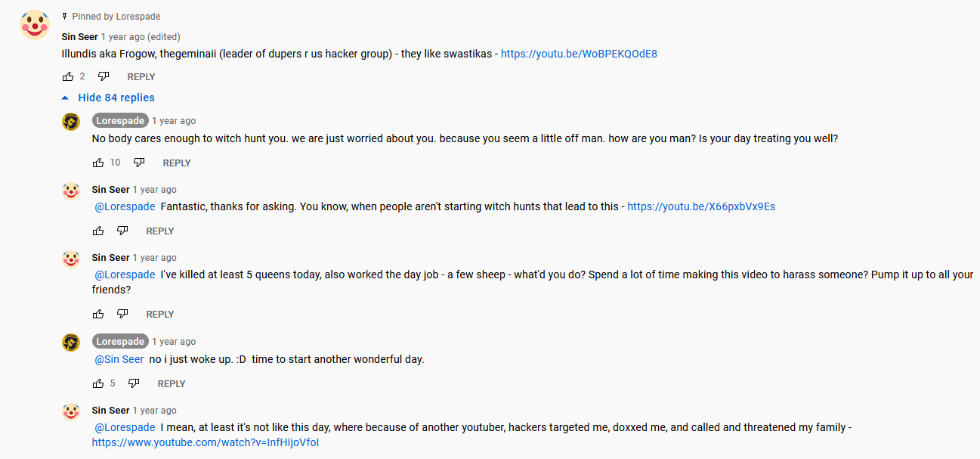The height and width of the screenshot is (459, 980).
Task: Click the @Lorespade mention in 'doxxed me' comment
Action: pyautogui.click(x=125, y=427)
